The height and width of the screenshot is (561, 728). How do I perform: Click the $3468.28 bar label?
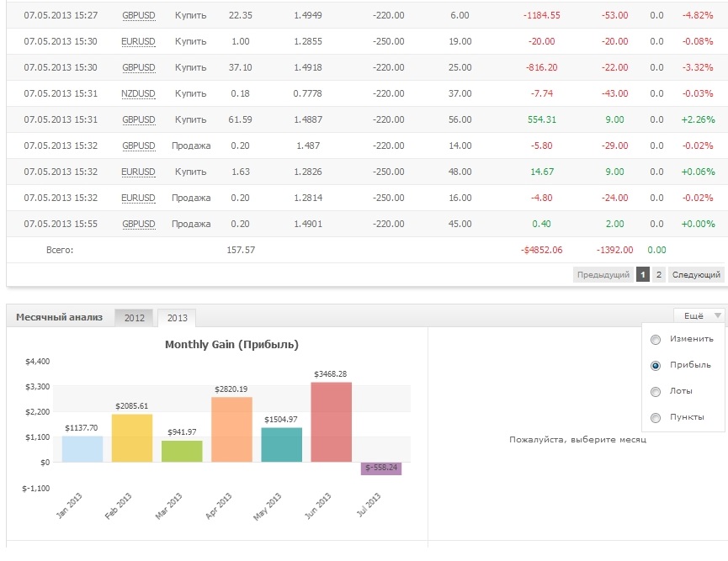(x=331, y=374)
